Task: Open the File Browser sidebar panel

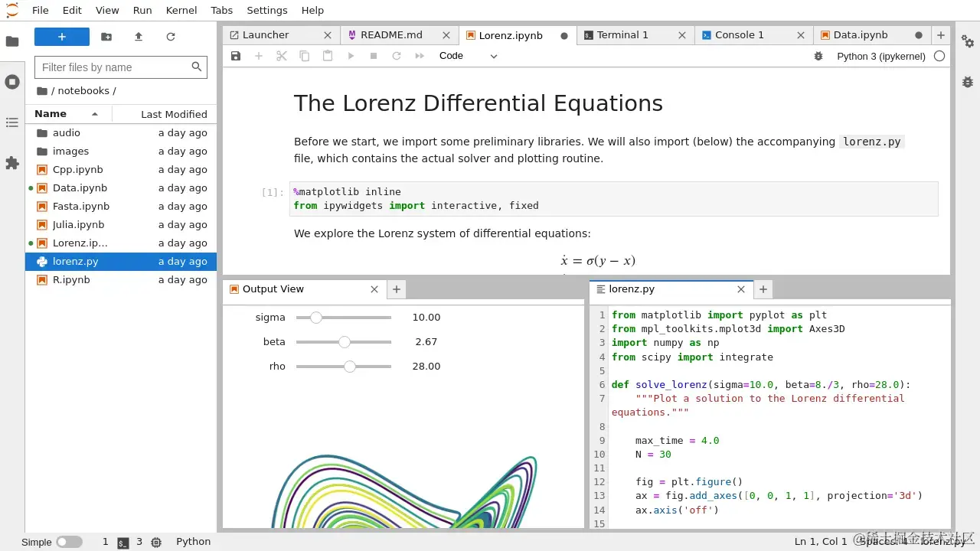Action: [12, 41]
